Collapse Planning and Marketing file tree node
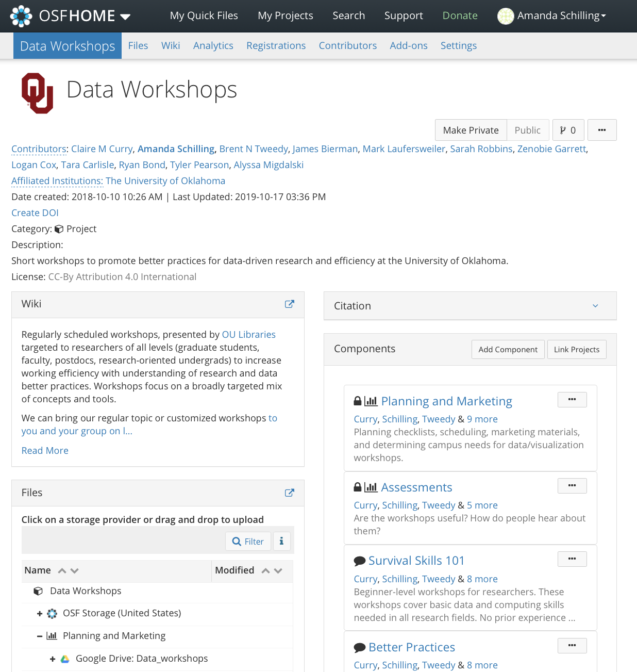The height and width of the screenshot is (672, 637). click(x=40, y=636)
